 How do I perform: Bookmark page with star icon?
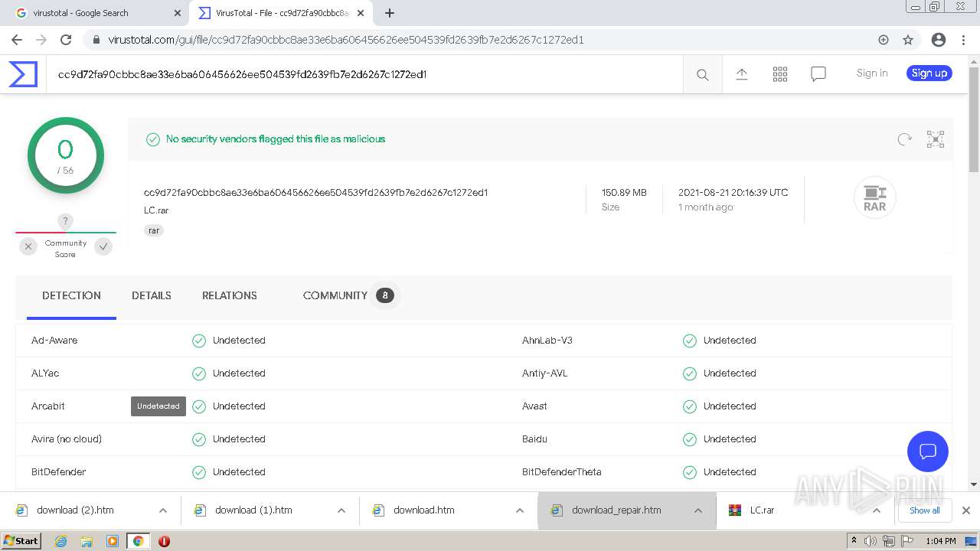pos(908,40)
